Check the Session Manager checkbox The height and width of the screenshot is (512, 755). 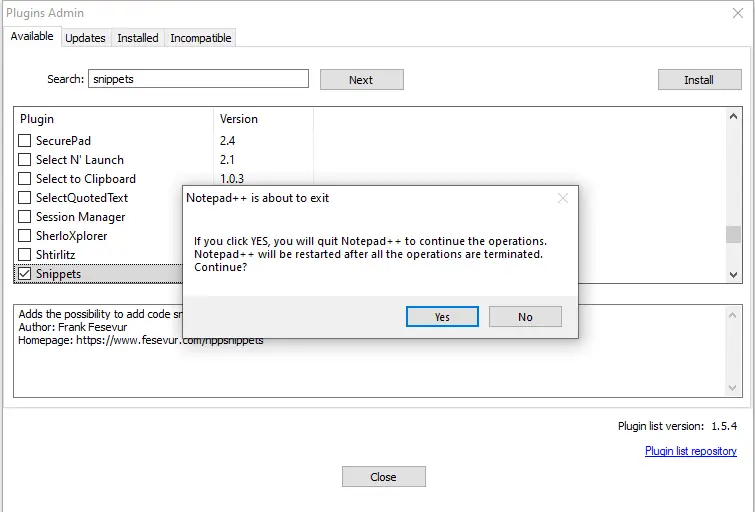click(25, 217)
